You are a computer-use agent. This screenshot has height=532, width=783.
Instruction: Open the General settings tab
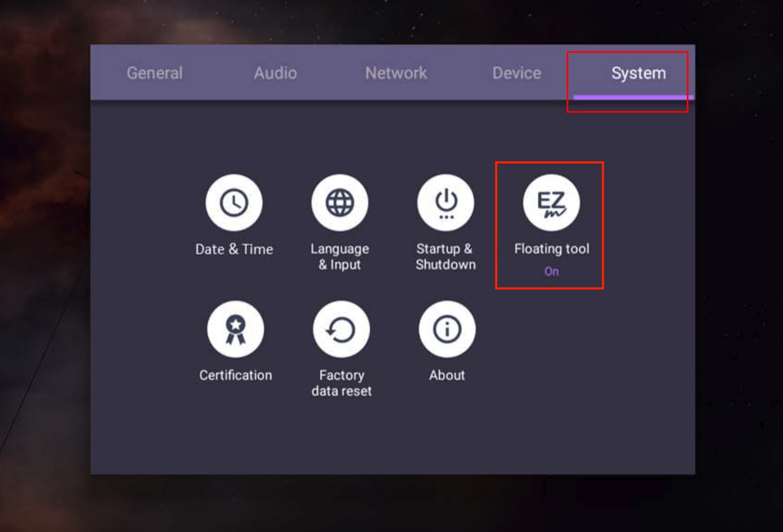(x=154, y=73)
